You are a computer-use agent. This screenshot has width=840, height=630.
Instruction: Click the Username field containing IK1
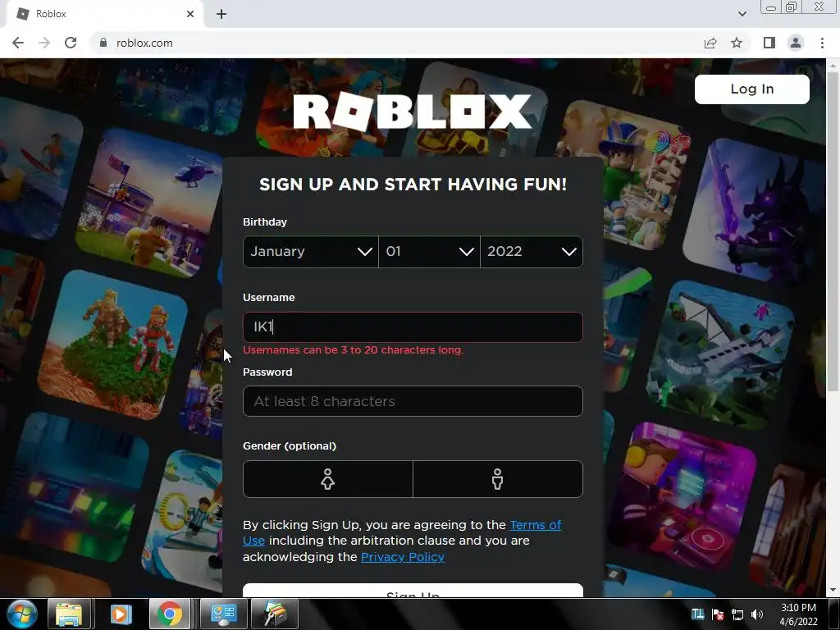413,326
